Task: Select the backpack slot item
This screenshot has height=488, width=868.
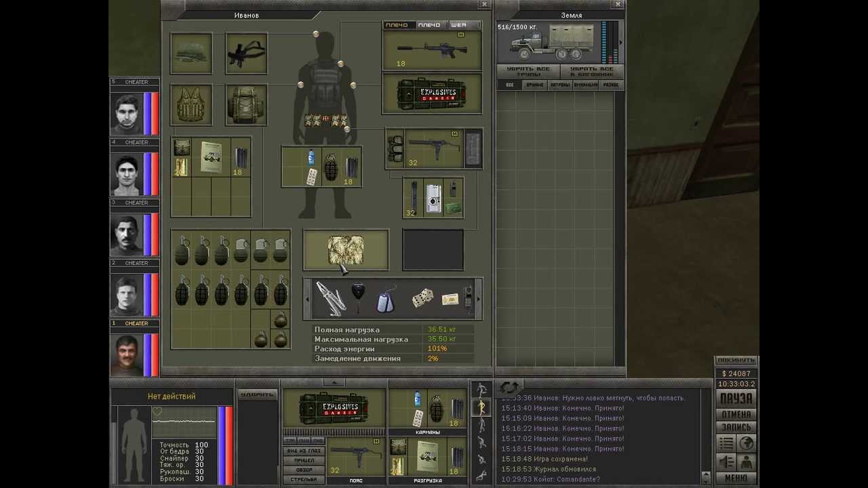Action: coord(246,105)
